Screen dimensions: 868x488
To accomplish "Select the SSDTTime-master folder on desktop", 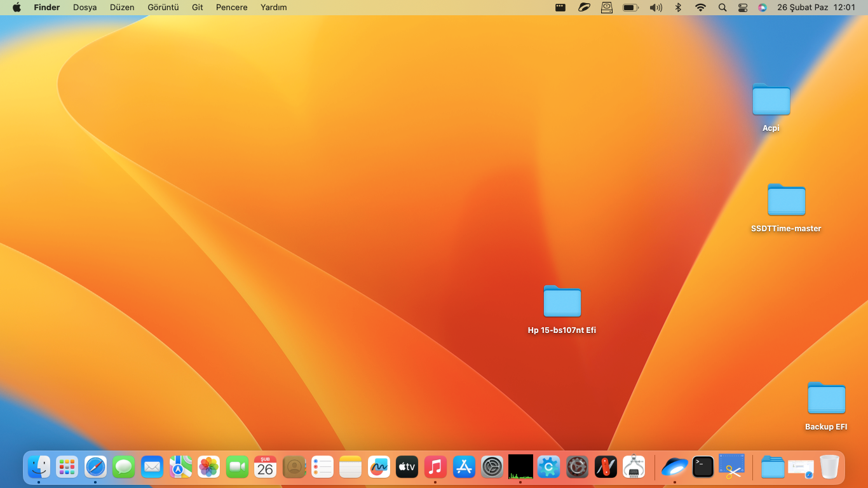I will pyautogui.click(x=786, y=201).
